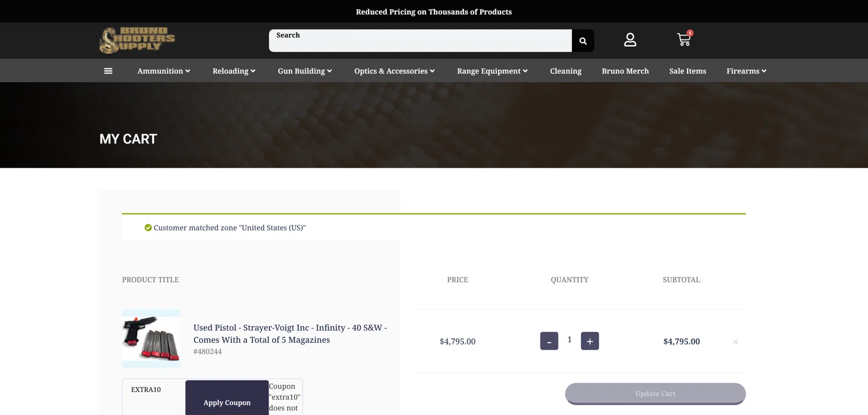Open the shopping cart icon
868x415 pixels.
(685, 39)
